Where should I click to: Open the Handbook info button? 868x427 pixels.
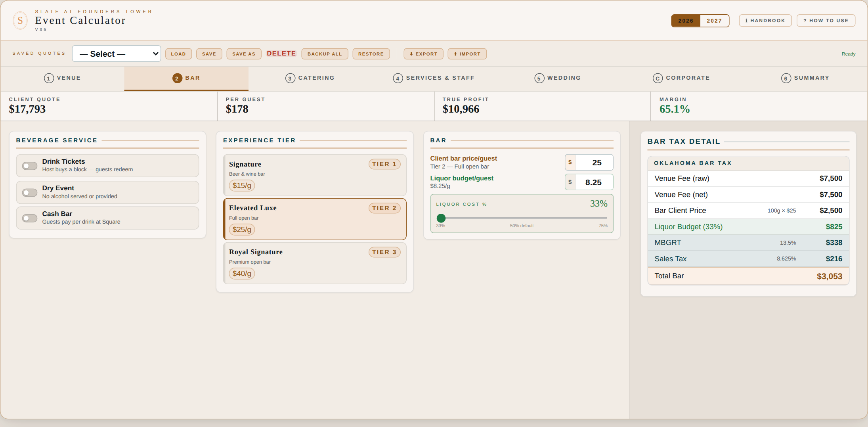(x=765, y=21)
